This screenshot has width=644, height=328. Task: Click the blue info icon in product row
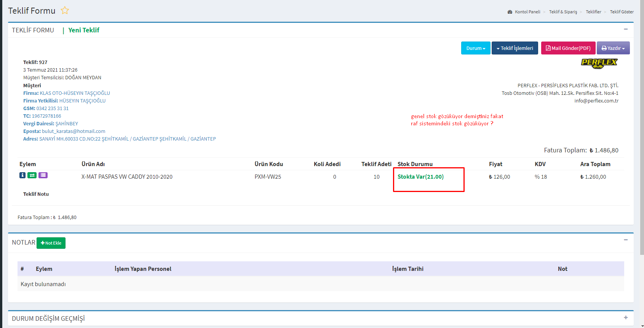pyautogui.click(x=22, y=175)
